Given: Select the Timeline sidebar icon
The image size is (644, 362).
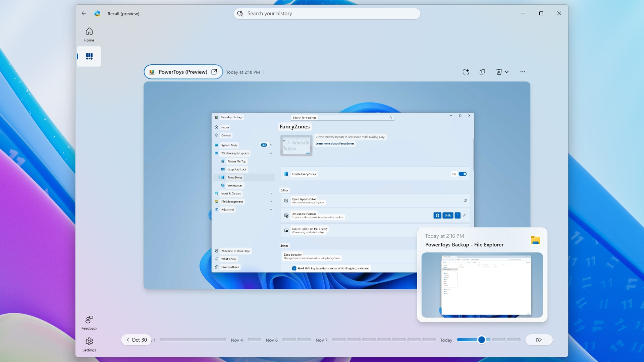Looking at the screenshot, I should (89, 56).
